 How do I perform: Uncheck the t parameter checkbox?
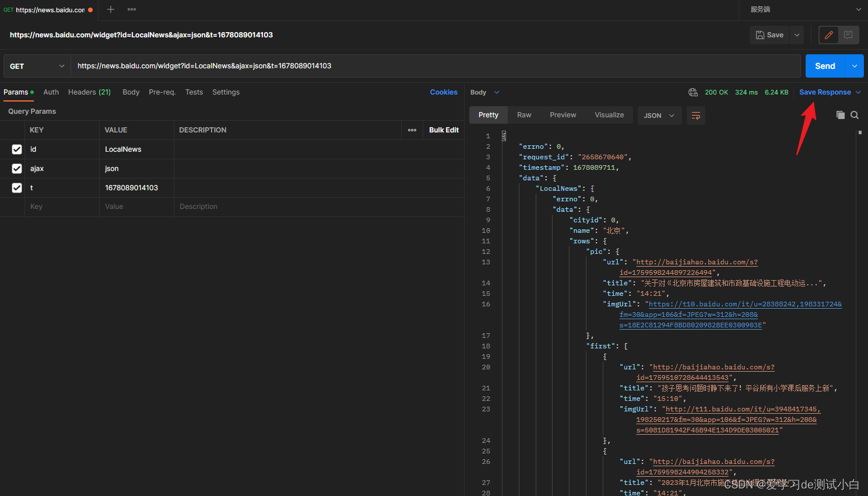tap(17, 188)
